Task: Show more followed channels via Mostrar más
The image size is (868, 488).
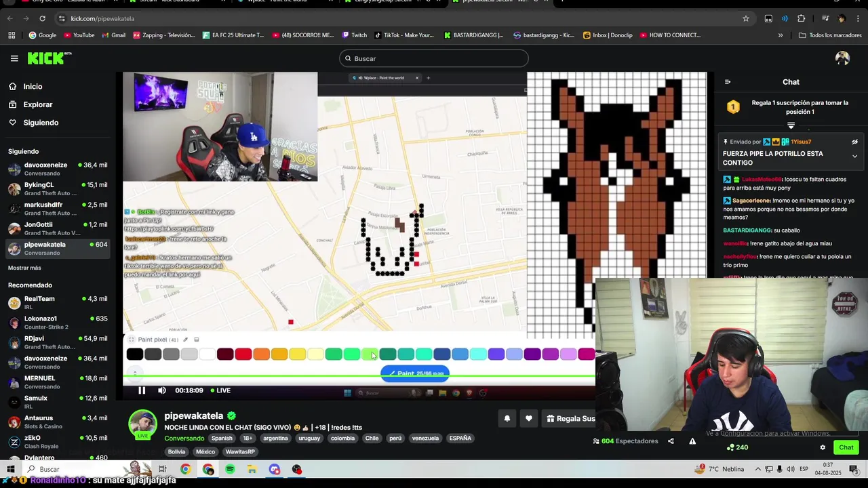Action: point(24,268)
